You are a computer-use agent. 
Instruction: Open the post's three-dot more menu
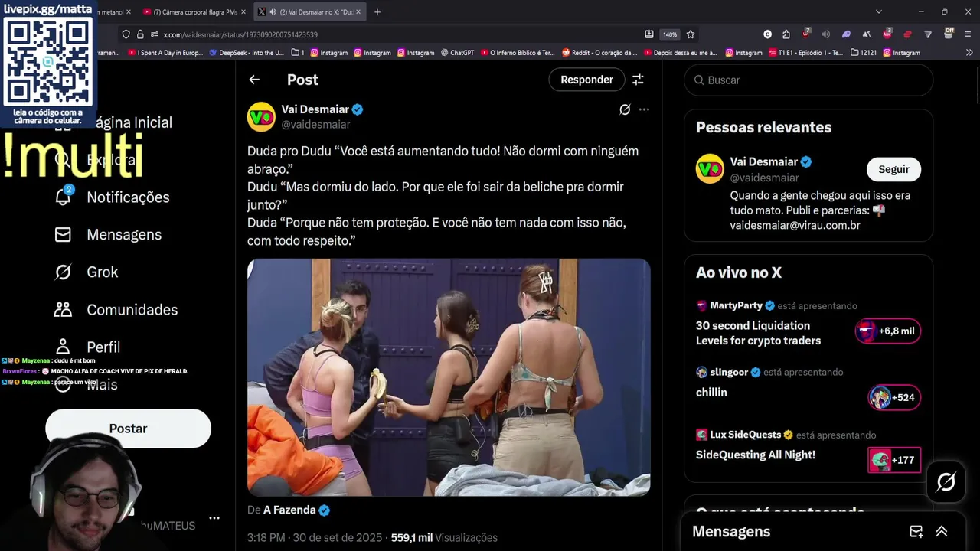(644, 109)
